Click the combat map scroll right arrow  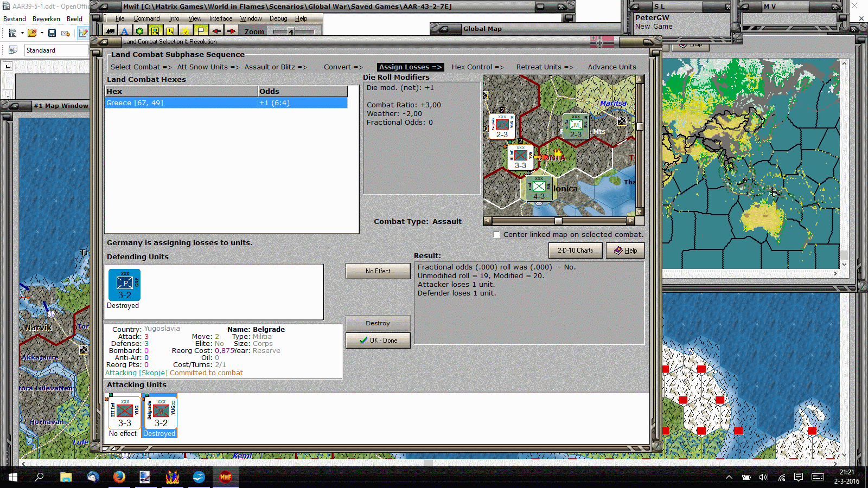pyautogui.click(x=630, y=221)
